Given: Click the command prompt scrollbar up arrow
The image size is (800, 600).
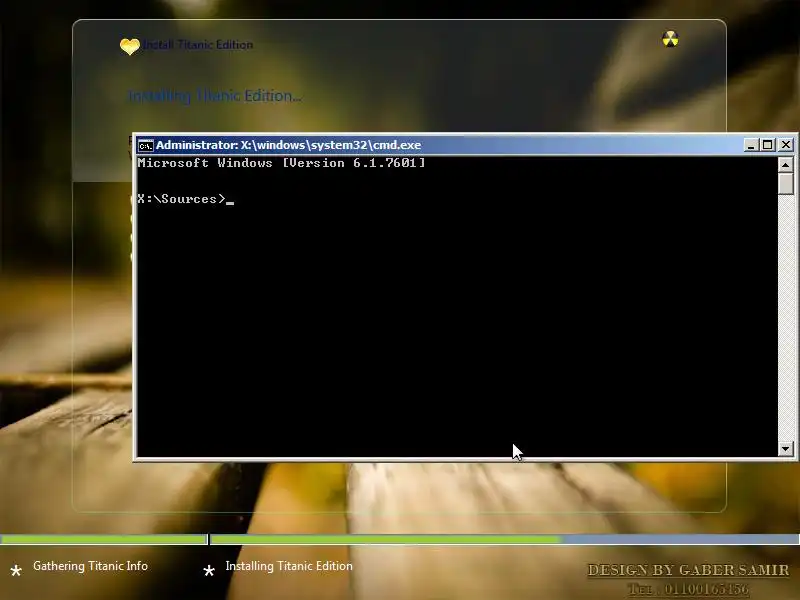Looking at the screenshot, I should click(x=785, y=165).
